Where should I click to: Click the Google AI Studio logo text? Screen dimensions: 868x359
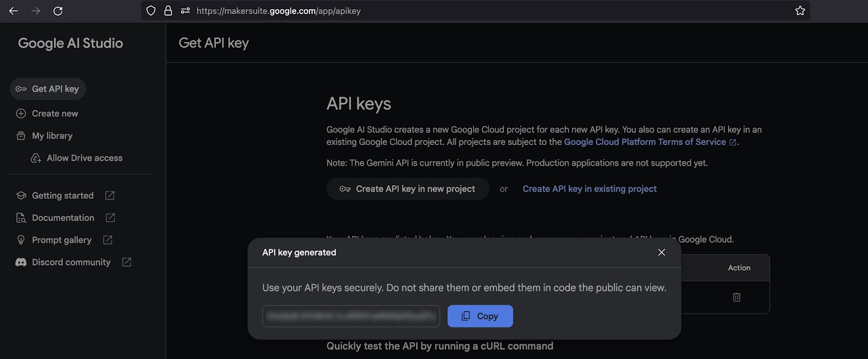coord(71,43)
